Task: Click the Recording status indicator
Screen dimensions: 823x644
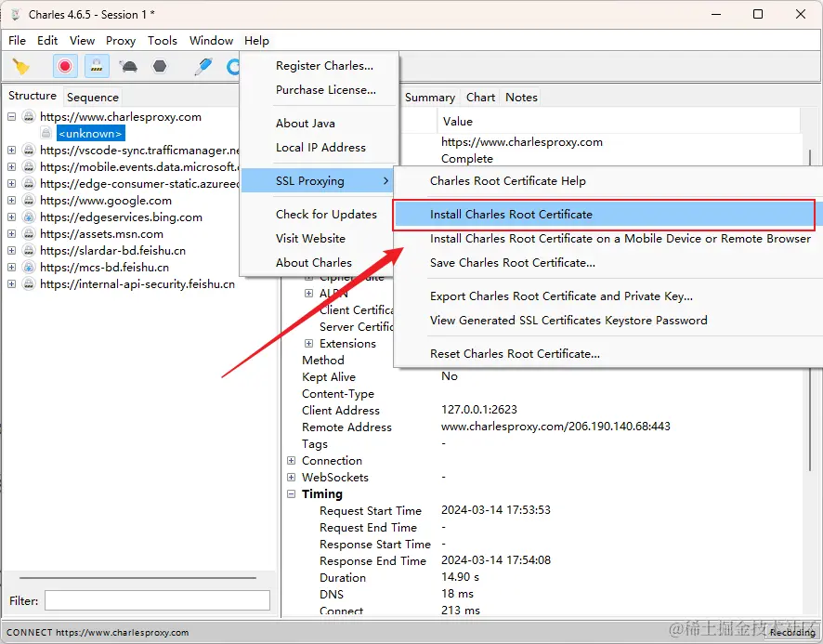Action: (792, 633)
